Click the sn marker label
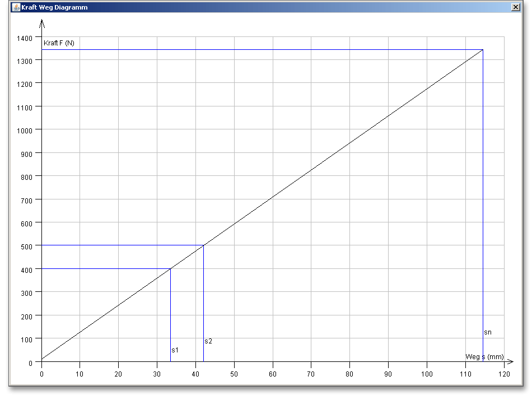The width and height of the screenshot is (532, 395). [x=488, y=332]
